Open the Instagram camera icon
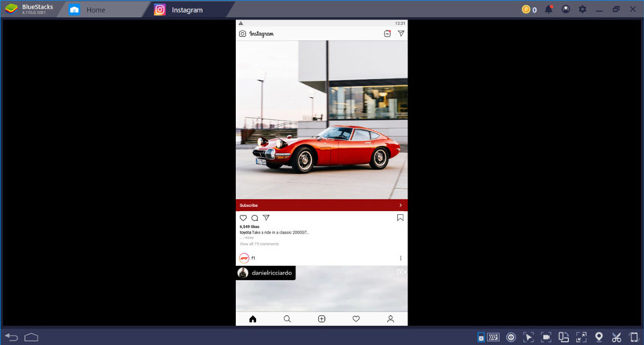 click(242, 34)
